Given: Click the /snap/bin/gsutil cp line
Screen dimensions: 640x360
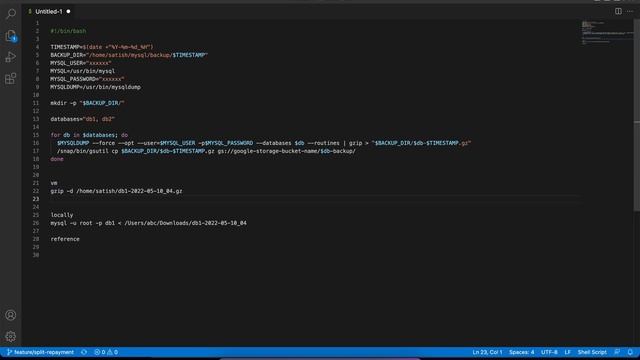Looking at the screenshot, I should click(206, 151).
